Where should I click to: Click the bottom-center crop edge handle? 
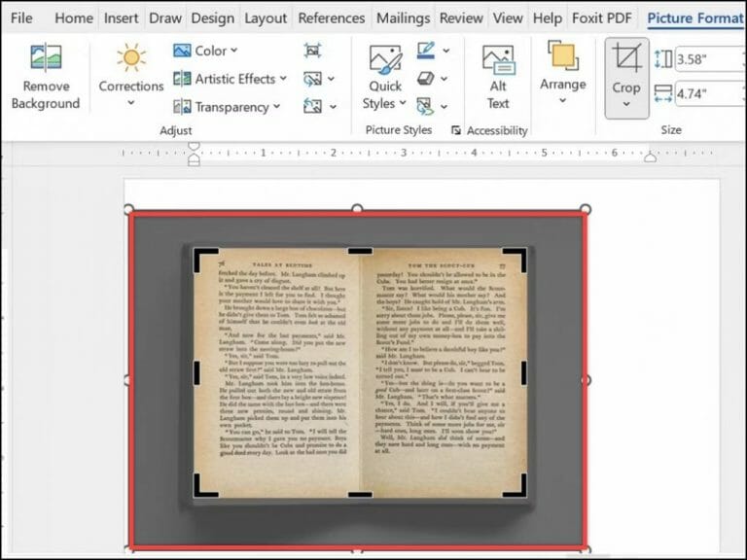tap(360, 495)
